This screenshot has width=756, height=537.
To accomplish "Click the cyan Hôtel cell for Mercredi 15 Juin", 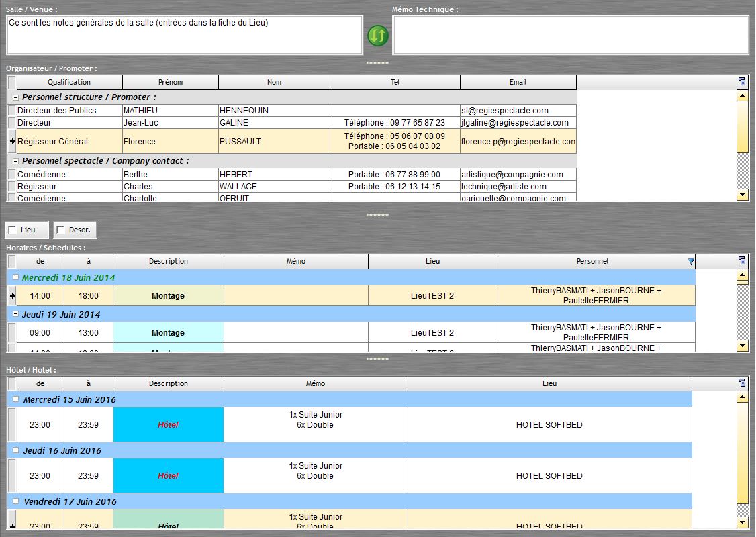I will 168,424.
